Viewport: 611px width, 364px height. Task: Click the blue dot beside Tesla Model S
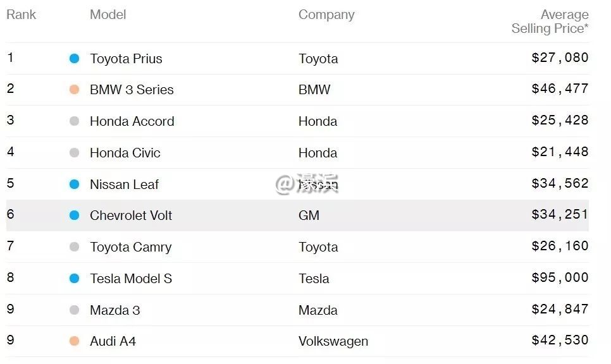click(74, 279)
